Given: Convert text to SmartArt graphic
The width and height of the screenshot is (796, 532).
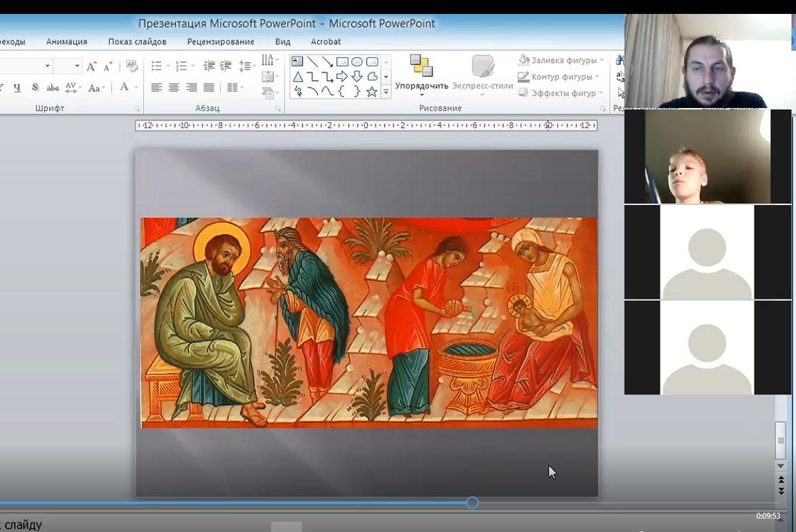Looking at the screenshot, I should click(x=269, y=93).
